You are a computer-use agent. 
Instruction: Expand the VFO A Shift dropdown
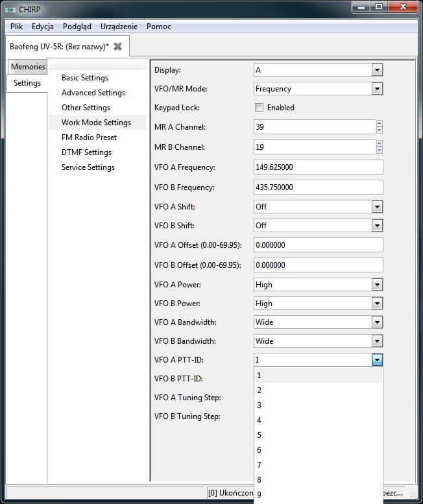click(377, 207)
